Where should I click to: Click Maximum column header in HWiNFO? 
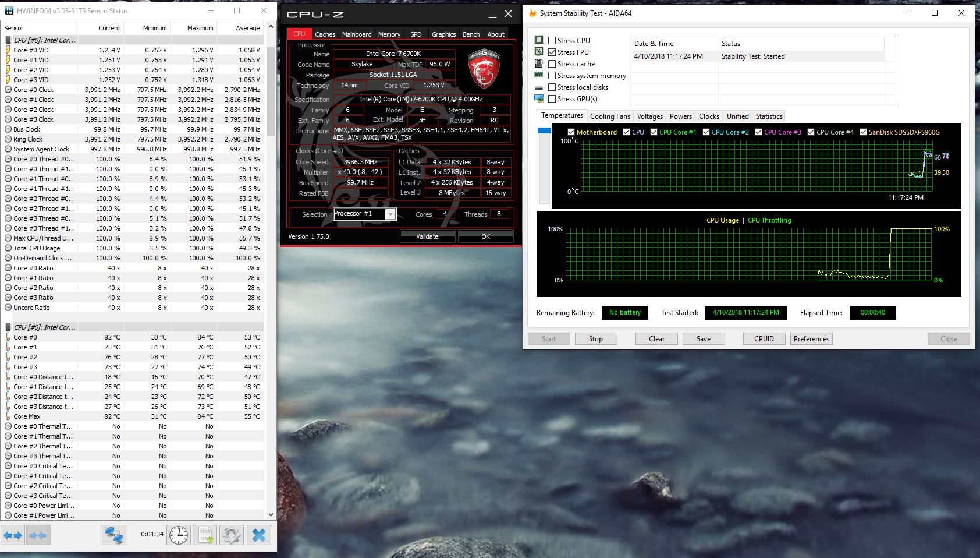click(194, 28)
